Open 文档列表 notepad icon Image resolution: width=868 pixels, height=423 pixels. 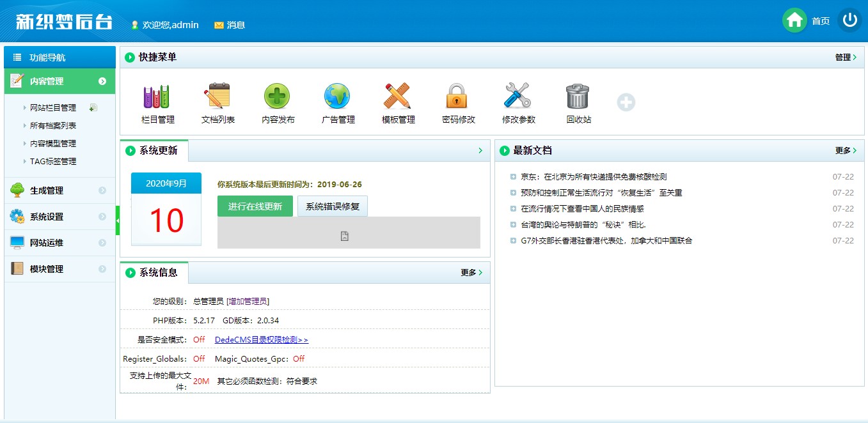[217, 96]
